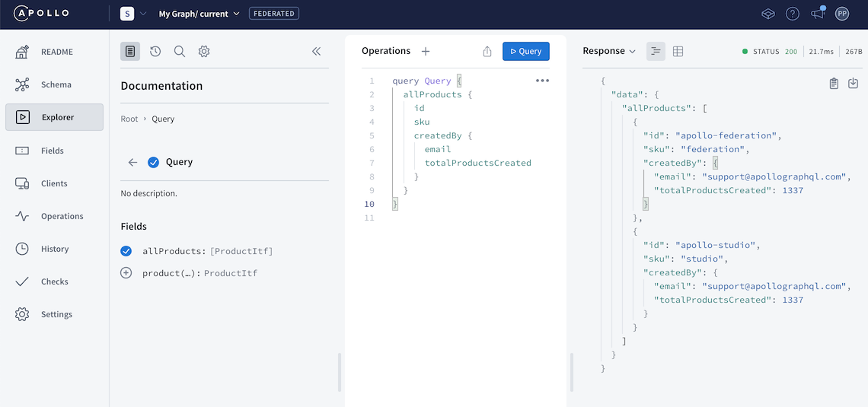Switch to JSON response view

click(656, 52)
